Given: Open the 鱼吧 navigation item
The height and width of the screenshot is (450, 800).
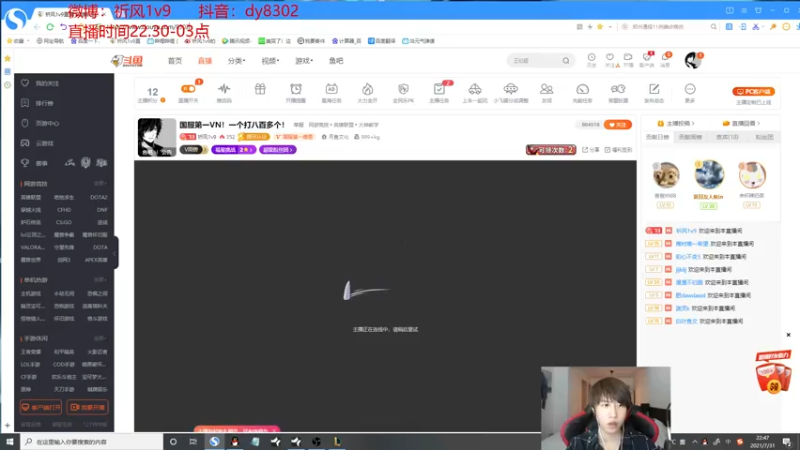Looking at the screenshot, I should point(336,61).
